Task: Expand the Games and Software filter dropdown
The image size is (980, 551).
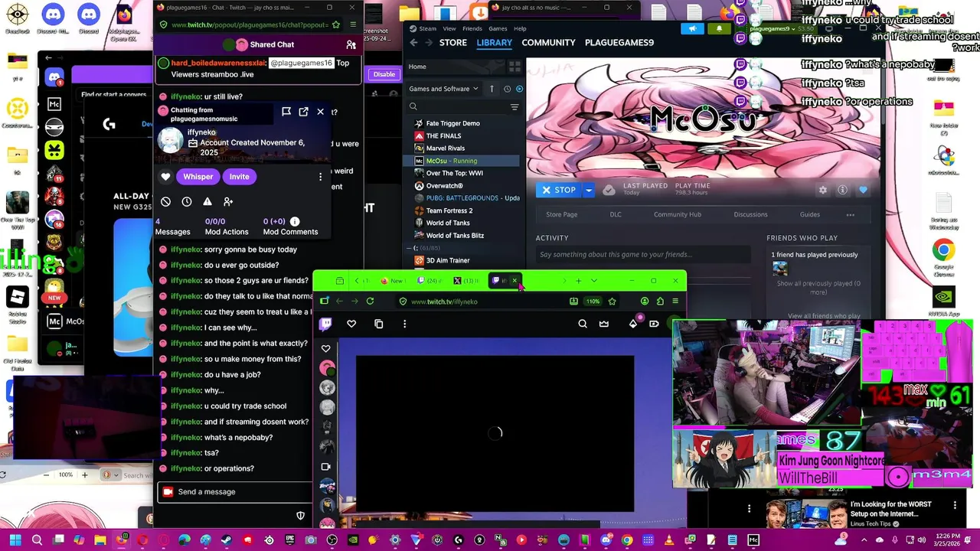Action: pyautogui.click(x=443, y=89)
